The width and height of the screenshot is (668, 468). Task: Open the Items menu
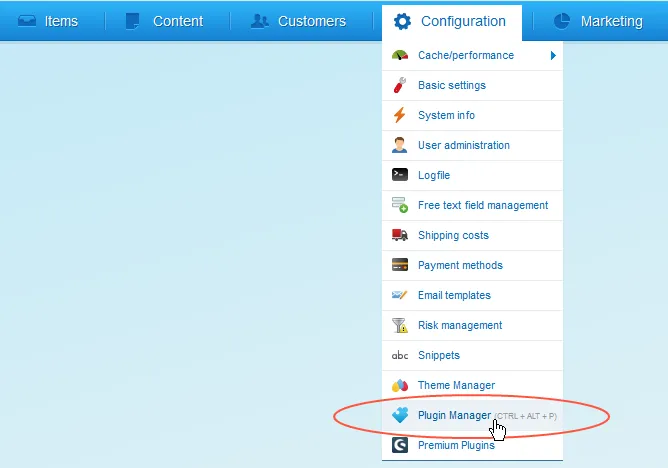click(x=48, y=21)
